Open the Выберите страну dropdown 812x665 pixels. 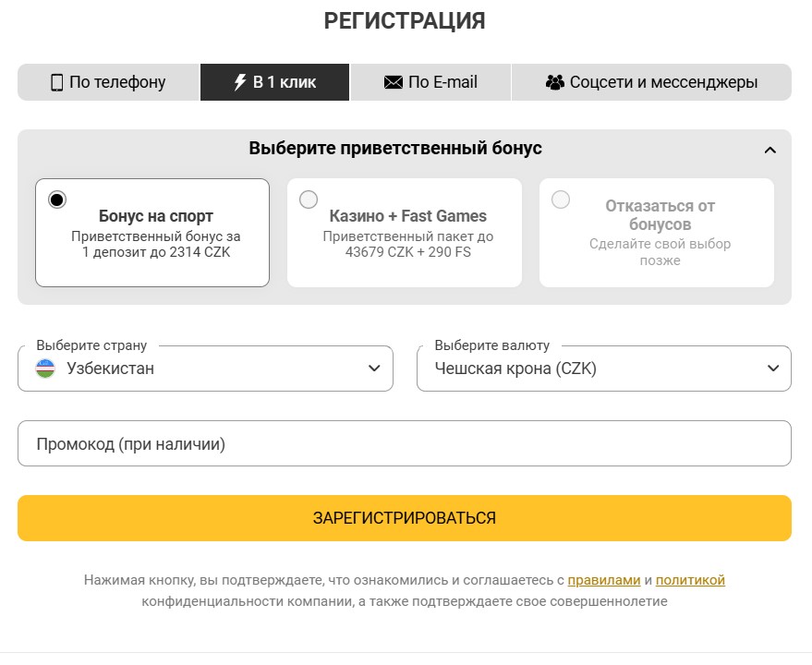(204, 368)
